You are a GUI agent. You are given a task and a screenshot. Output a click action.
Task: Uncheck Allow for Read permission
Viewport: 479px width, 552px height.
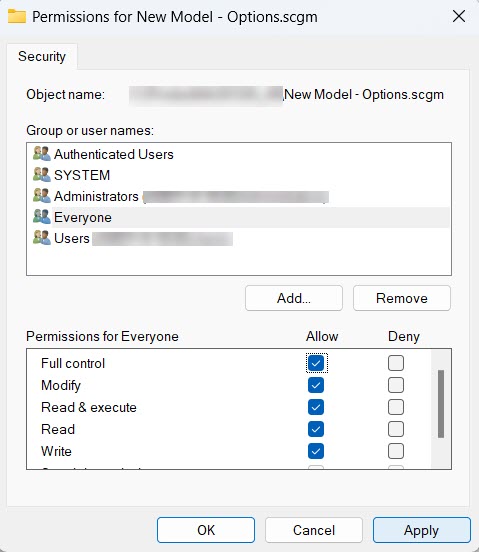[316, 429]
